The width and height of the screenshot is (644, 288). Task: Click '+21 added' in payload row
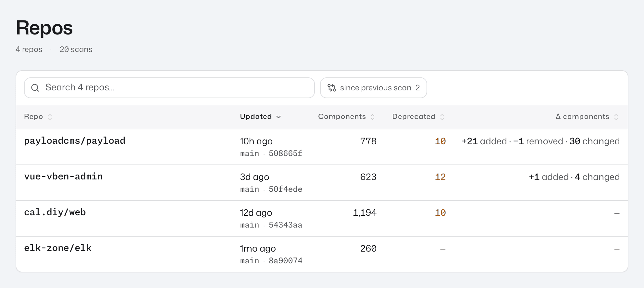click(x=484, y=141)
